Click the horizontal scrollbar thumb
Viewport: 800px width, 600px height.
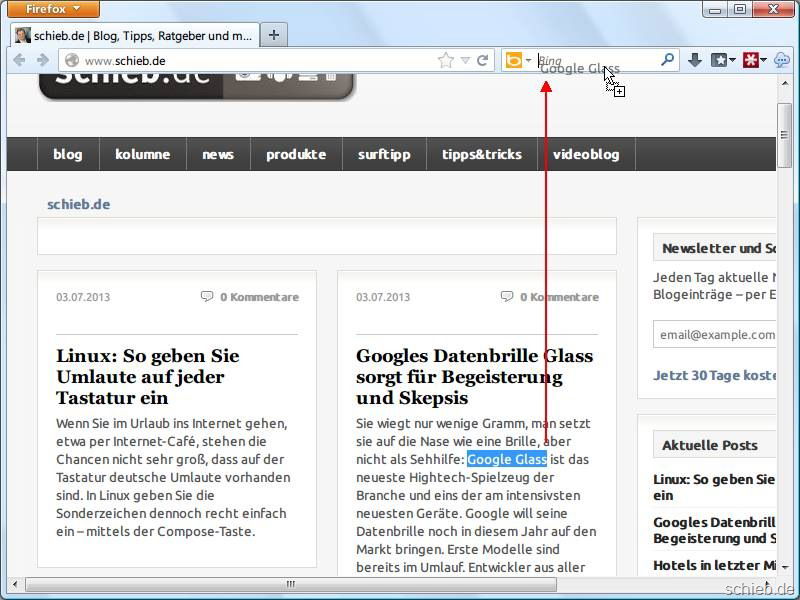(x=291, y=584)
